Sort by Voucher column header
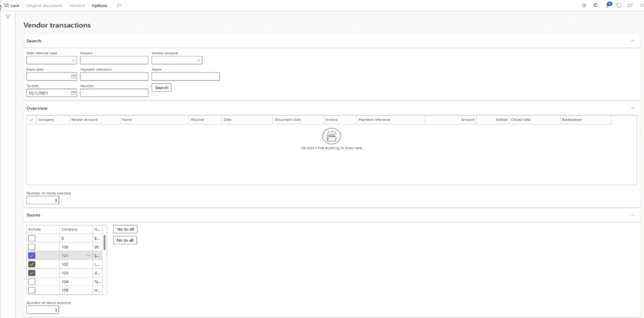Screen dimensions: 644x318 click(x=197, y=120)
